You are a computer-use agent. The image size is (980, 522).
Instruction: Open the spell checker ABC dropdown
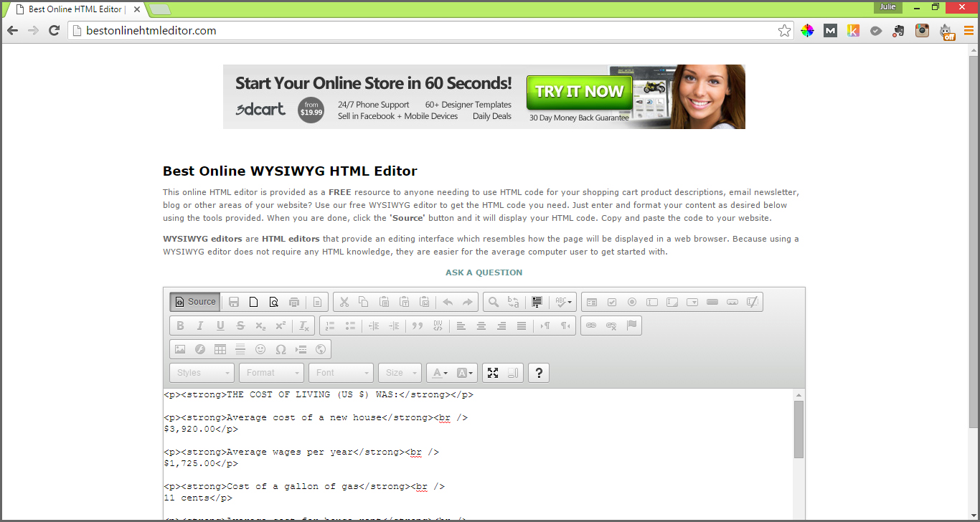click(x=564, y=302)
